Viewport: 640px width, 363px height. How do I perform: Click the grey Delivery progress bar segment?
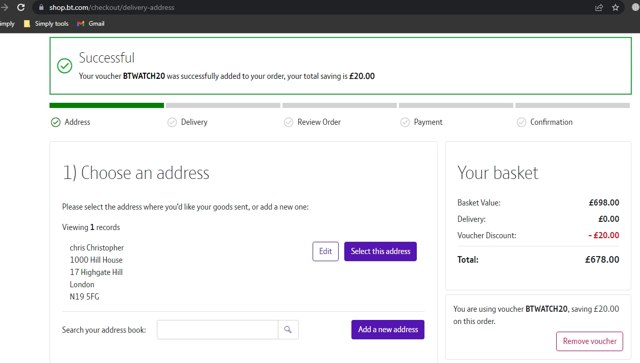pyautogui.click(x=223, y=105)
